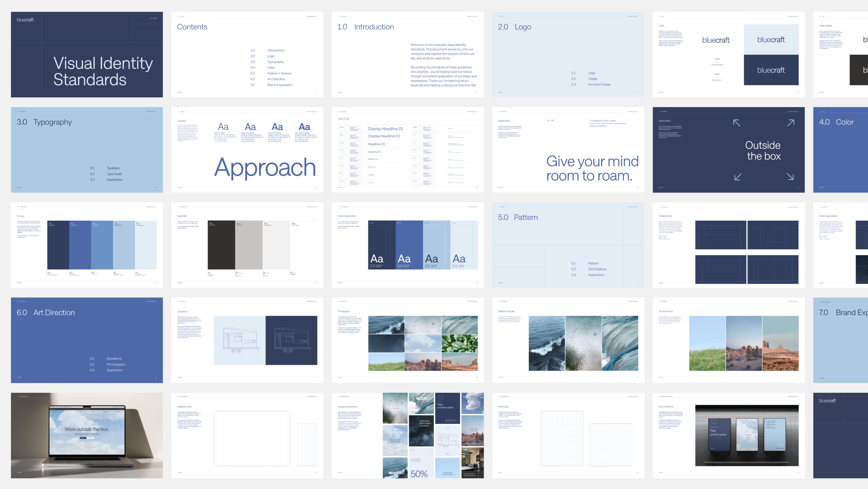The width and height of the screenshot is (868, 489).
Task: Select the dark navy Aa panel in Color Application
Action: [381, 245]
